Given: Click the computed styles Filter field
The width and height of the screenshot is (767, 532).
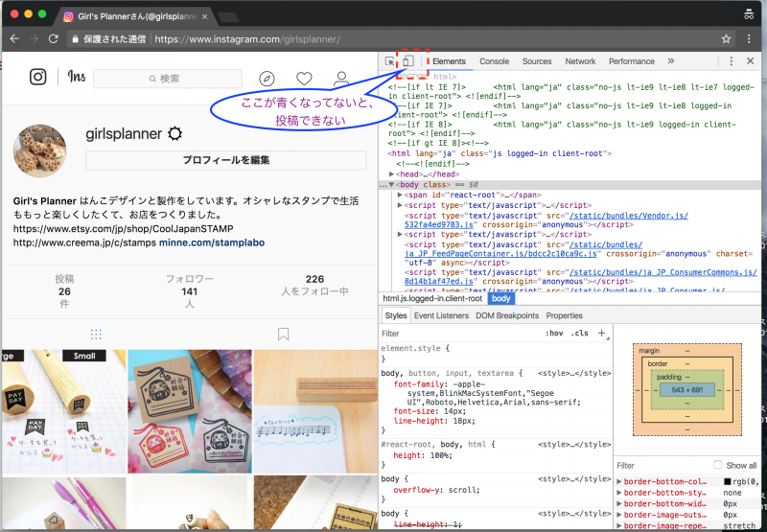Looking at the screenshot, I should tap(661, 466).
